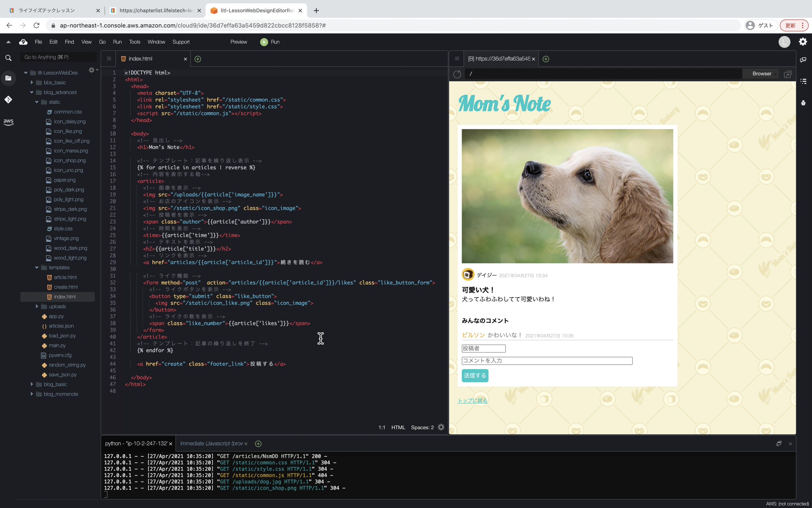Image resolution: width=812 pixels, height=508 pixels.
Task: Open the Edit menu
Action: tap(53, 42)
